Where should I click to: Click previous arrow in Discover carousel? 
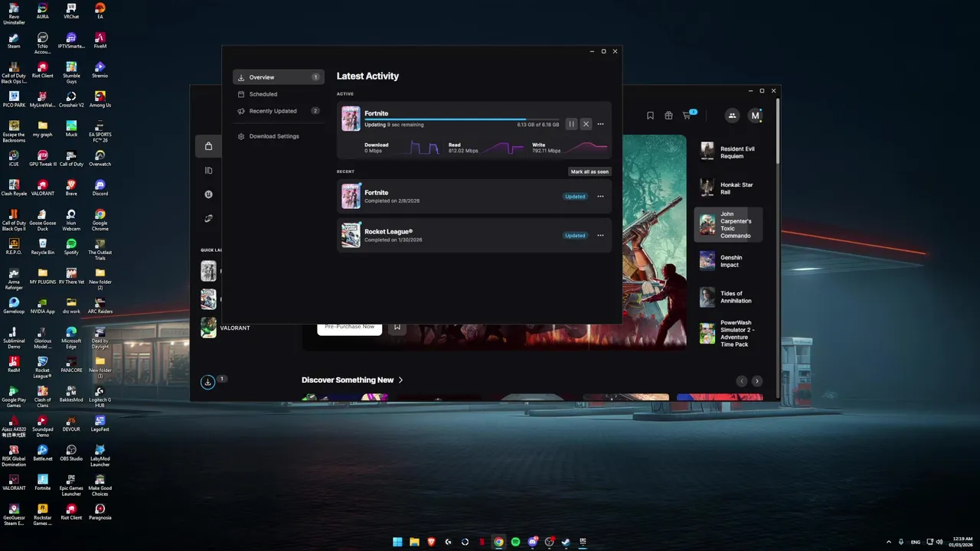click(x=741, y=381)
